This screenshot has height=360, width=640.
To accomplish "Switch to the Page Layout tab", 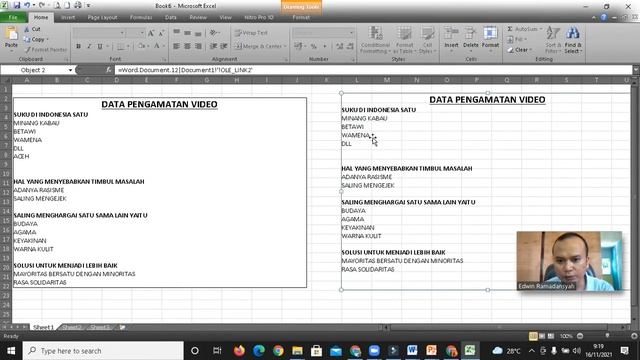I will [102, 18].
